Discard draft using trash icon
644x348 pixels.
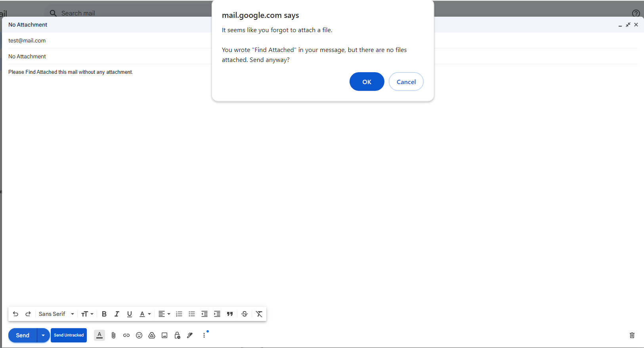(632, 335)
